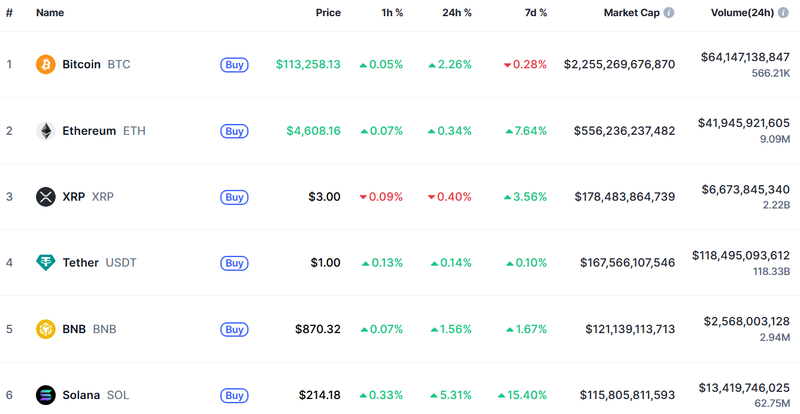Click the Tether coin logo icon
This screenshot has width=800, height=414.
click(x=46, y=263)
